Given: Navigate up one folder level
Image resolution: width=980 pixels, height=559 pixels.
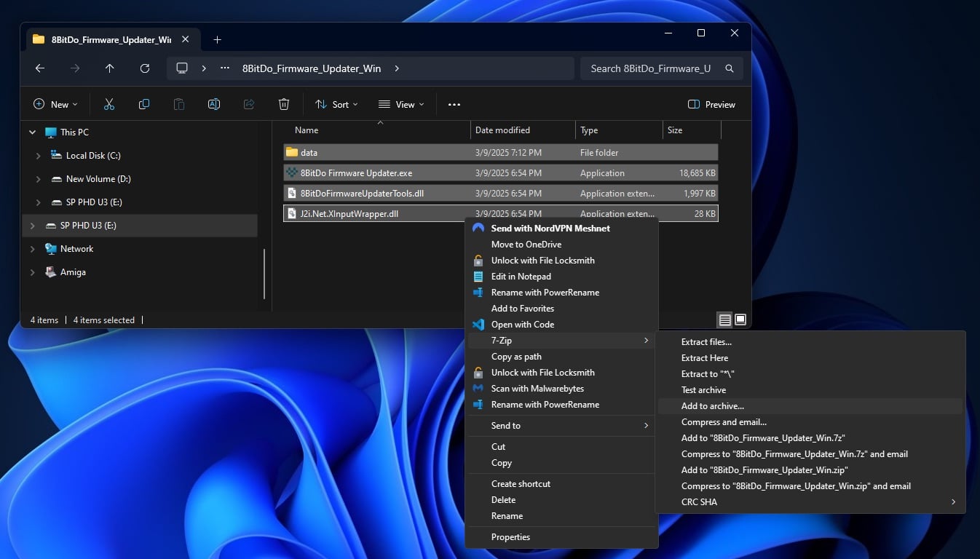Looking at the screenshot, I should pos(110,68).
